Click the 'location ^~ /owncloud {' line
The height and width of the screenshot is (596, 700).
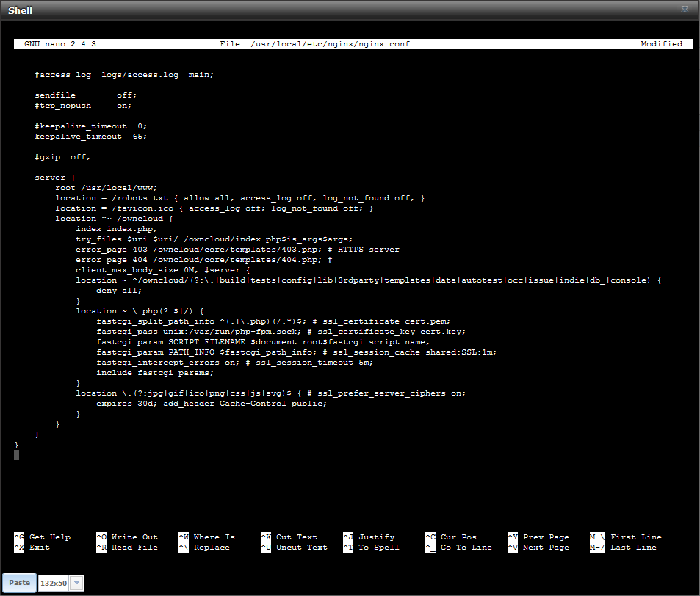pos(114,219)
